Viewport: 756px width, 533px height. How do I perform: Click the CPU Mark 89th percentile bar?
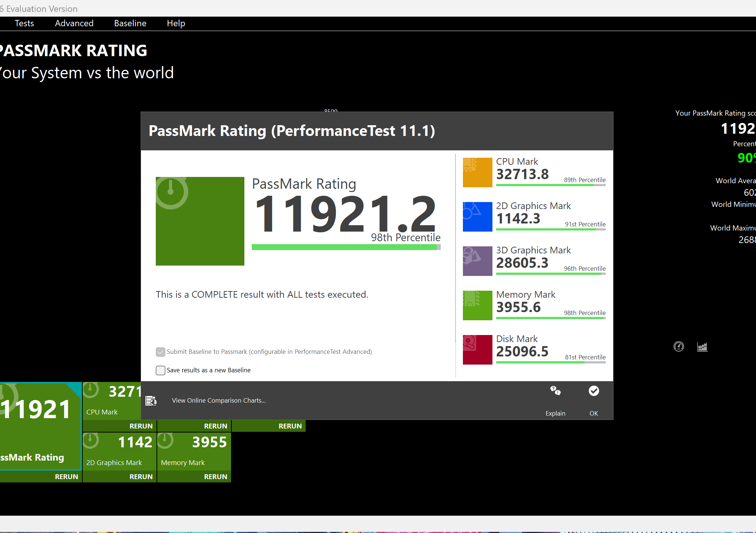coord(551,185)
